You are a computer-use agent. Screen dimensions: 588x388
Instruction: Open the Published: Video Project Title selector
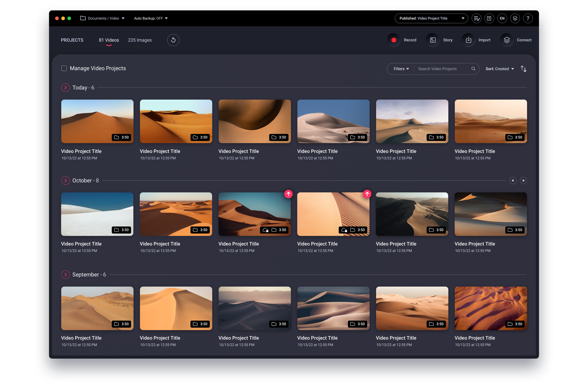point(431,18)
